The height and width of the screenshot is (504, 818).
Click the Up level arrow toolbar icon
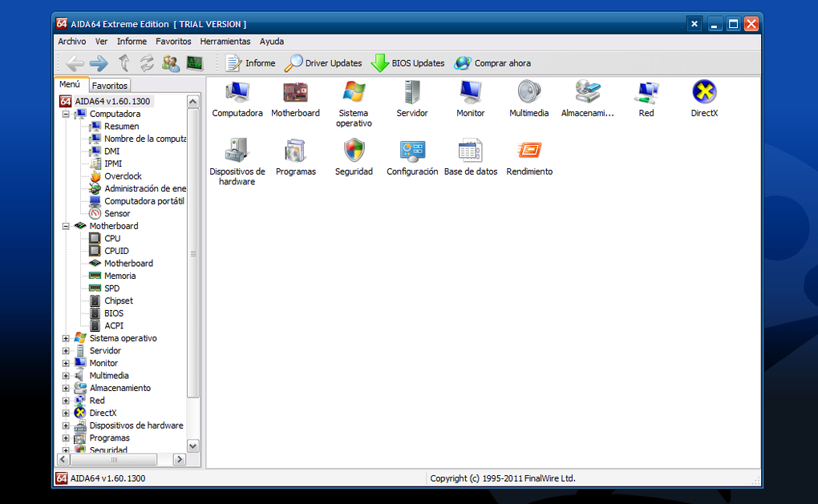click(124, 63)
